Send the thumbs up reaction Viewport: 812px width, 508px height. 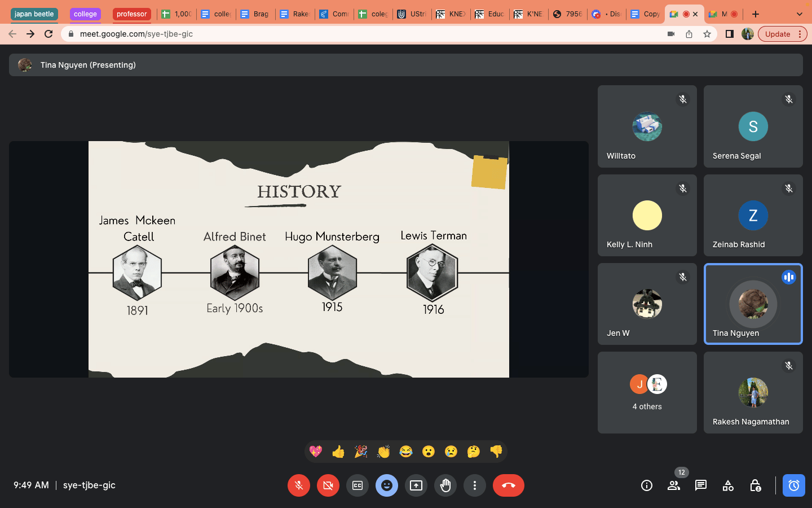point(338,452)
